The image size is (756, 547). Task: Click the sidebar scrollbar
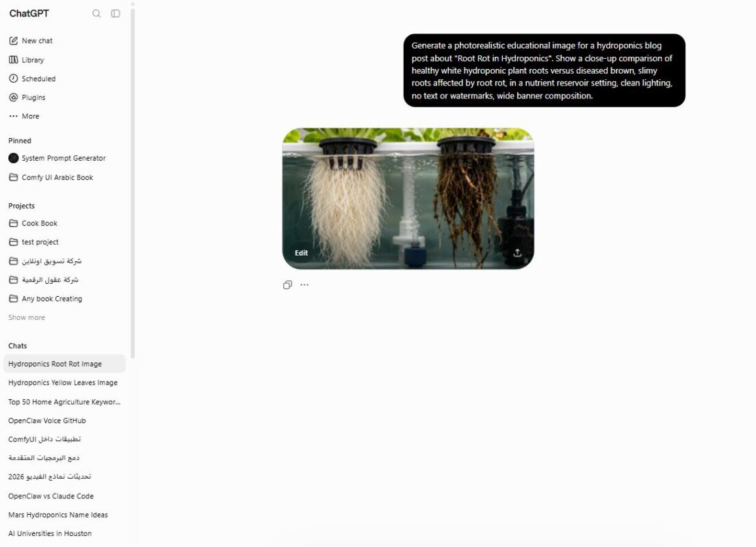click(x=132, y=183)
